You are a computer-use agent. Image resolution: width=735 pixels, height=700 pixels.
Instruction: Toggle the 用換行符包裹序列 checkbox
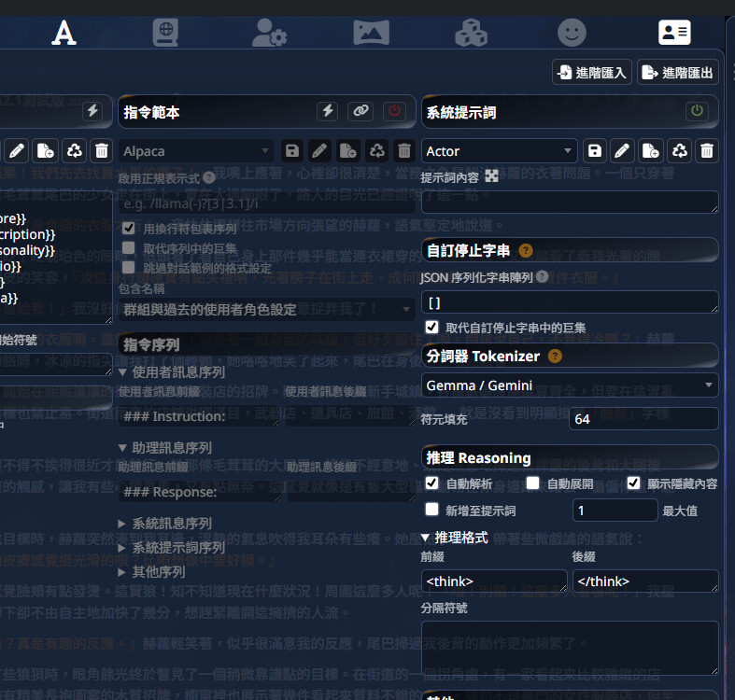coord(129,228)
